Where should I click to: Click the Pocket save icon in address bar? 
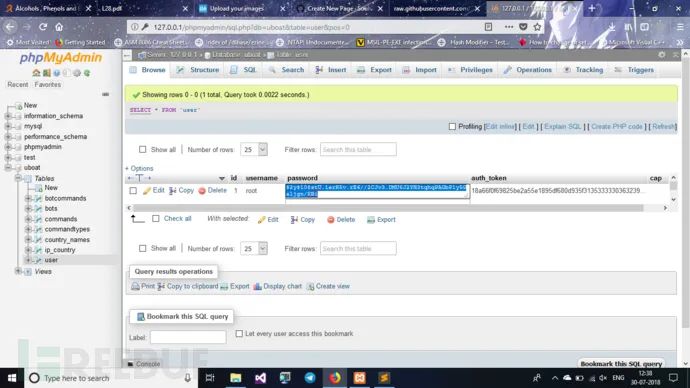[x=523, y=27]
